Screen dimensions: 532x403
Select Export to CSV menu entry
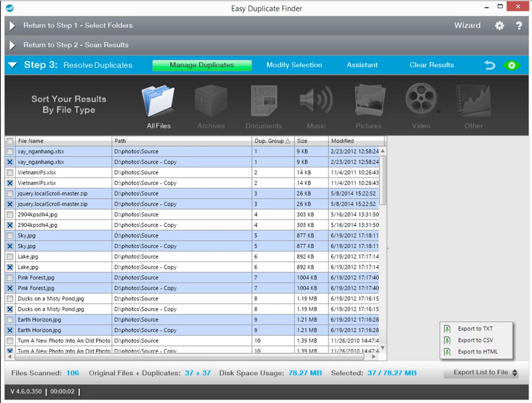475,340
